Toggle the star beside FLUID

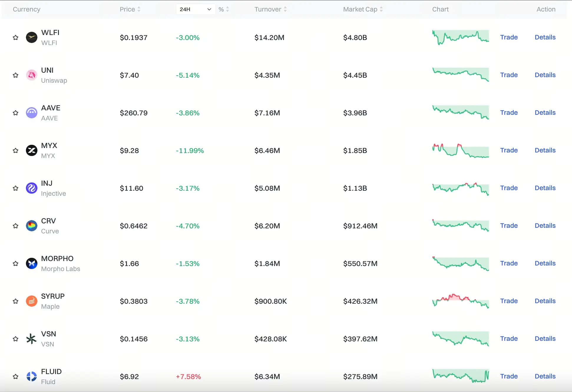[16, 376]
